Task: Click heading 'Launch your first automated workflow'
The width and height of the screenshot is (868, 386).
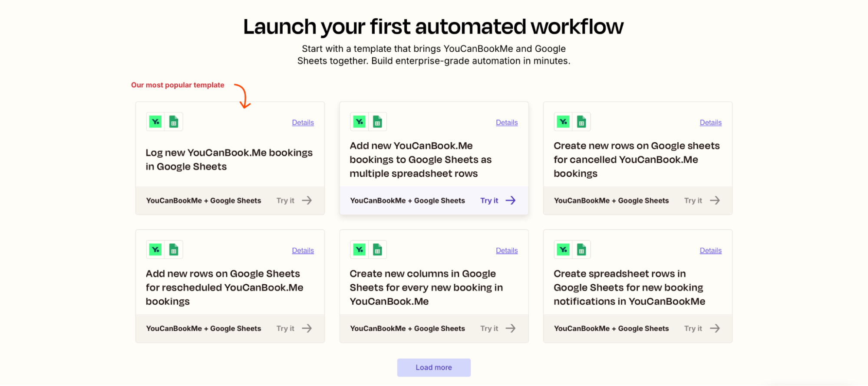Action: (x=433, y=27)
